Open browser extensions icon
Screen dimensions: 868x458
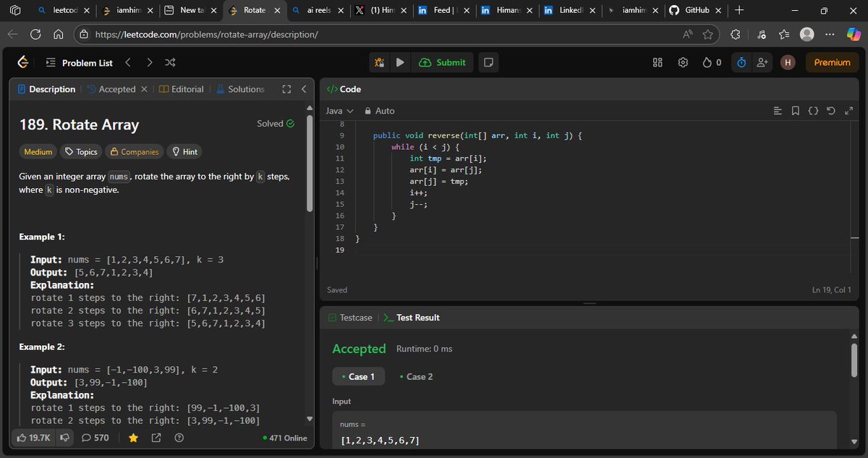(x=736, y=34)
